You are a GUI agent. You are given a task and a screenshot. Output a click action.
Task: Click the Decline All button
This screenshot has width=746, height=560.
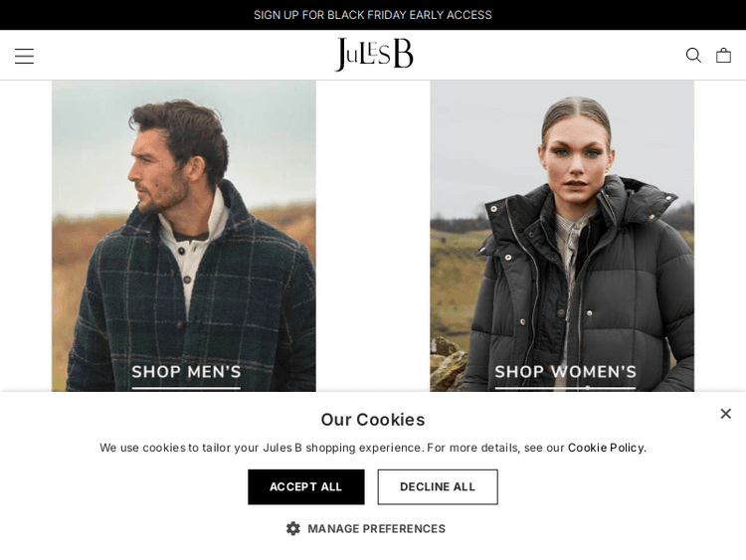tap(438, 486)
